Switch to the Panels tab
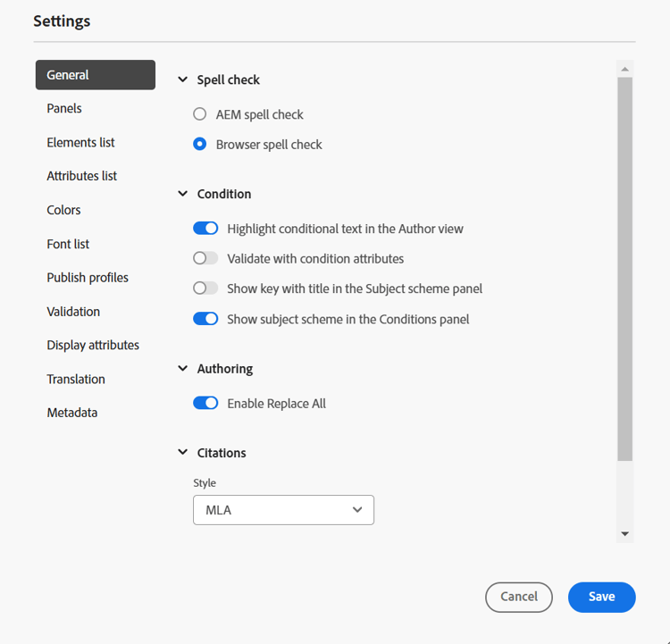The height and width of the screenshot is (644, 670). pos(64,108)
